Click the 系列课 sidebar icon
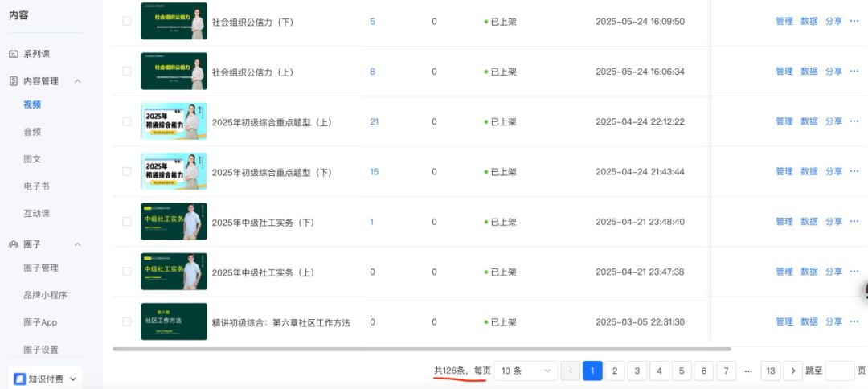This screenshot has width=868, height=389. click(x=14, y=54)
